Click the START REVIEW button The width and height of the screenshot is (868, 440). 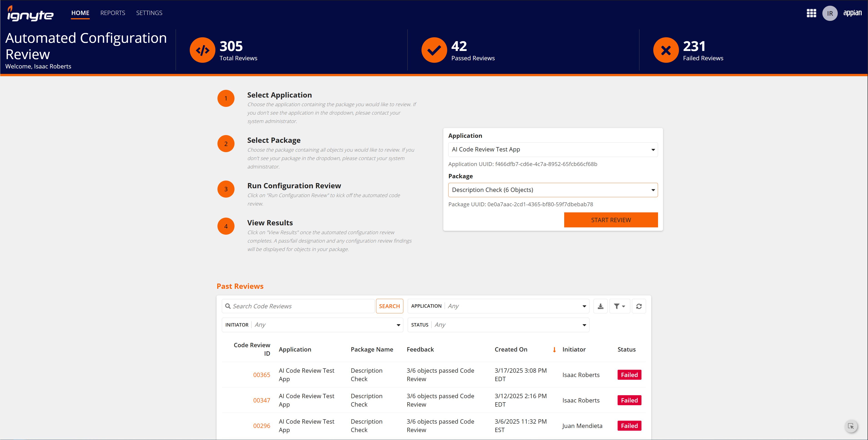[x=611, y=220]
